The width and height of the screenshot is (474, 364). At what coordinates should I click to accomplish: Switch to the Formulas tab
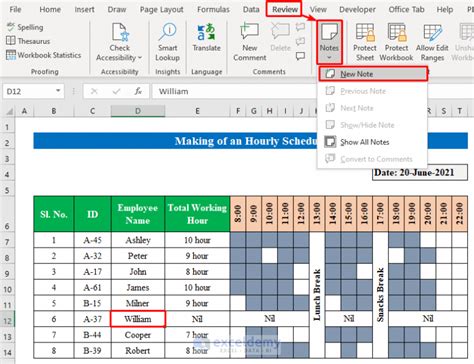(x=213, y=9)
